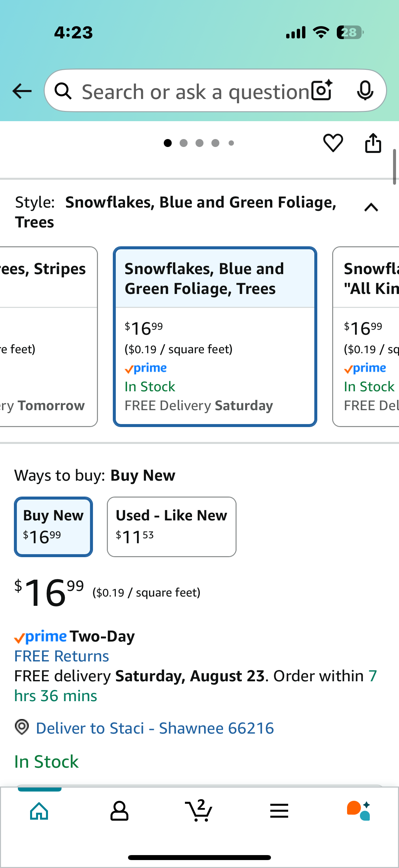The width and height of the screenshot is (399, 868).
Task: Select the Buy New purchase option
Action: pyautogui.click(x=54, y=526)
